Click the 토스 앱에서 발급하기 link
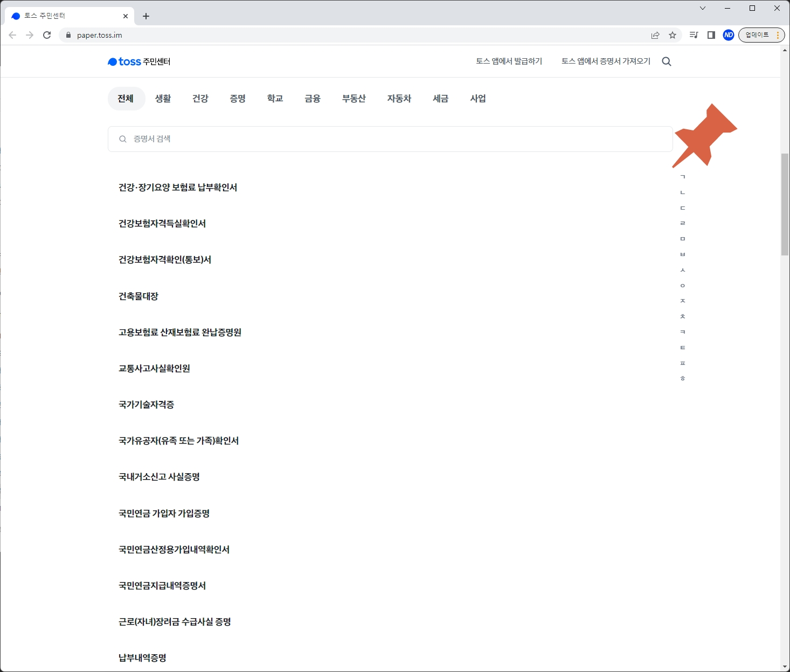790x672 pixels. click(509, 61)
